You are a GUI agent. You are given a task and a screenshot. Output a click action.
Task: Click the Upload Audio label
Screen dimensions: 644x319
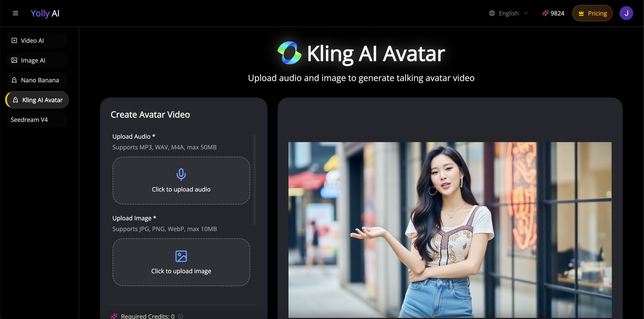tap(134, 136)
